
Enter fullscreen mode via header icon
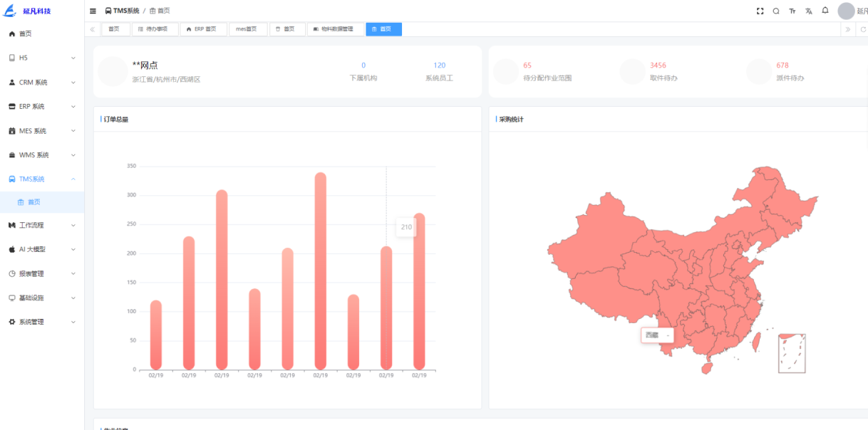coord(760,11)
